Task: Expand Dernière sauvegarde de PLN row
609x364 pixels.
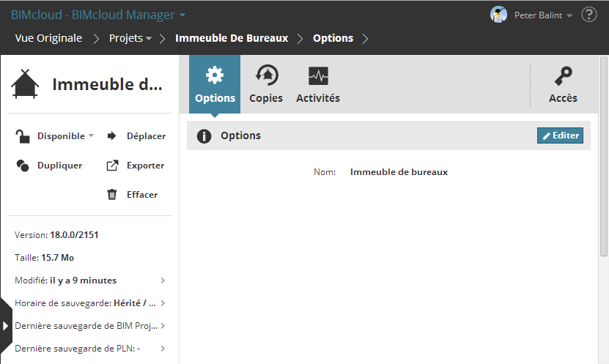Action: [x=163, y=349]
